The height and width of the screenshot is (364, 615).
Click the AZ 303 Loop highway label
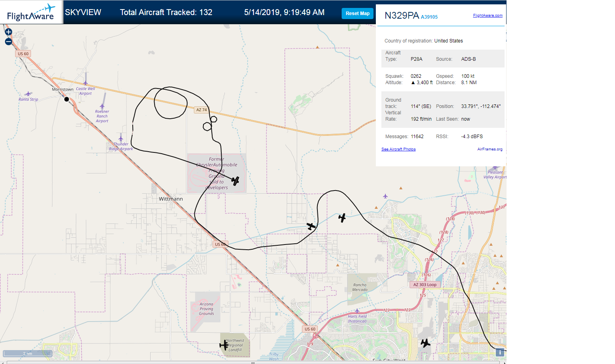[x=425, y=285]
